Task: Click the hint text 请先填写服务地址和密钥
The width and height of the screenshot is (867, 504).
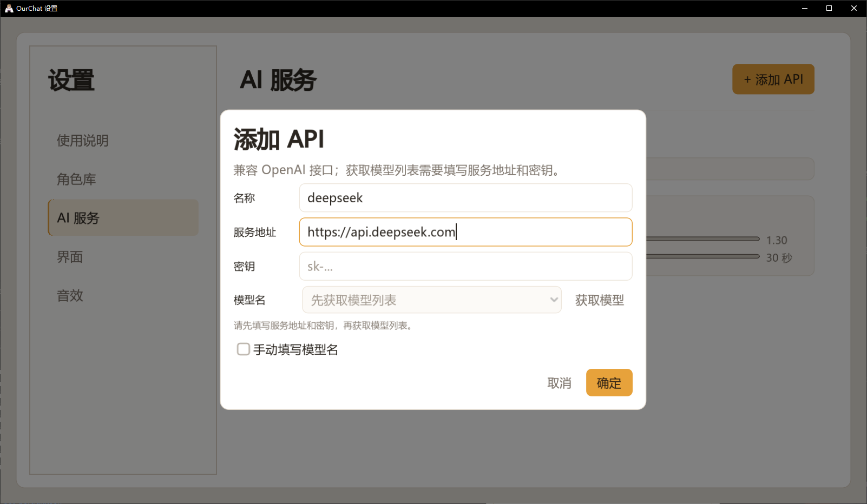Action: click(x=325, y=326)
